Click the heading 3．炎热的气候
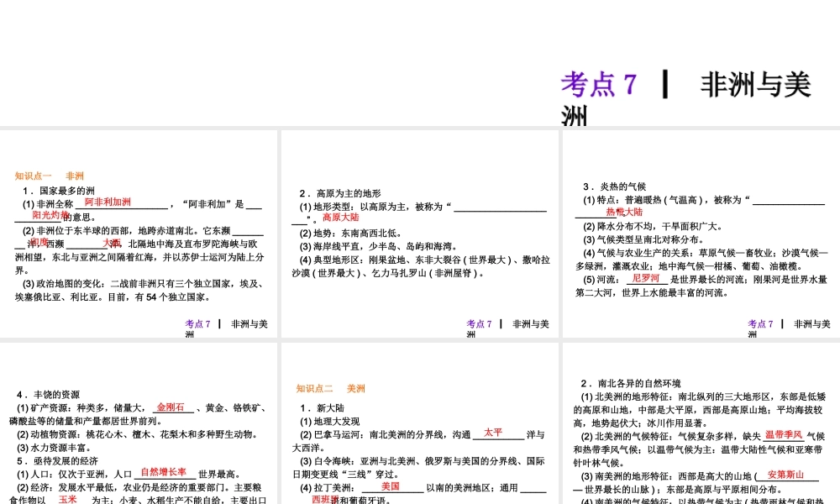Viewport: 840px width, 504px height. [615, 186]
